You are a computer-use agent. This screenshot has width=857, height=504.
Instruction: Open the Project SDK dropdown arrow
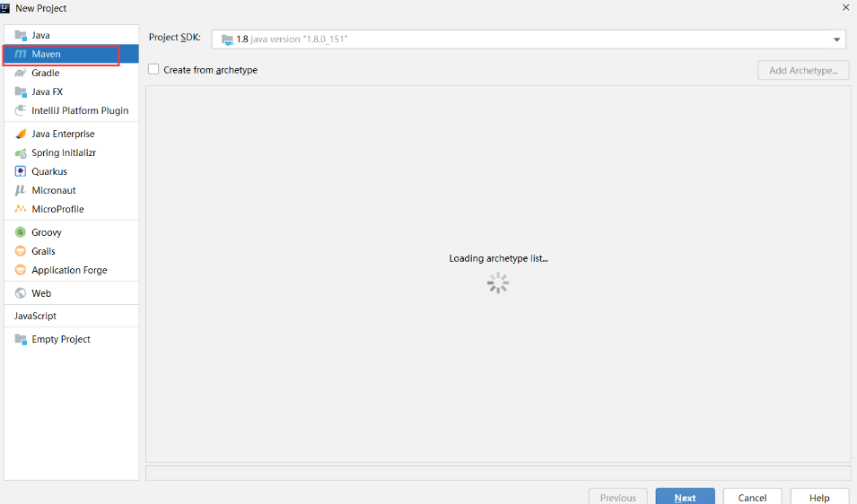pyautogui.click(x=836, y=39)
